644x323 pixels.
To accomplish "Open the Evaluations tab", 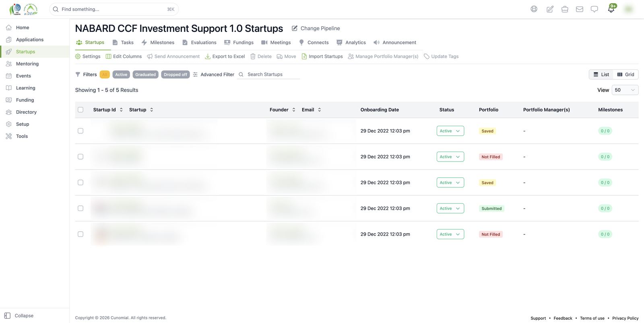I will [x=199, y=42].
